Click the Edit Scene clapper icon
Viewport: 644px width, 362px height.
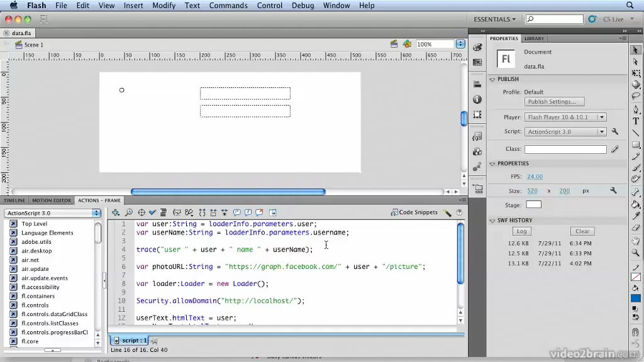[394, 44]
